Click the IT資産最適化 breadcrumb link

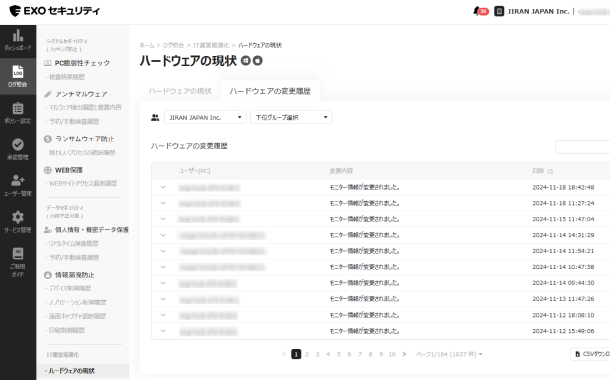click(x=211, y=46)
